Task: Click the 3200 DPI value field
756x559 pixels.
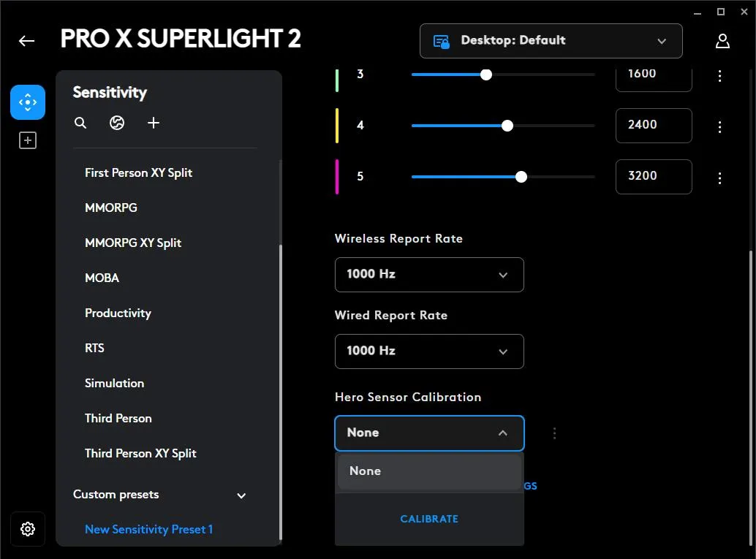Action: click(x=654, y=176)
